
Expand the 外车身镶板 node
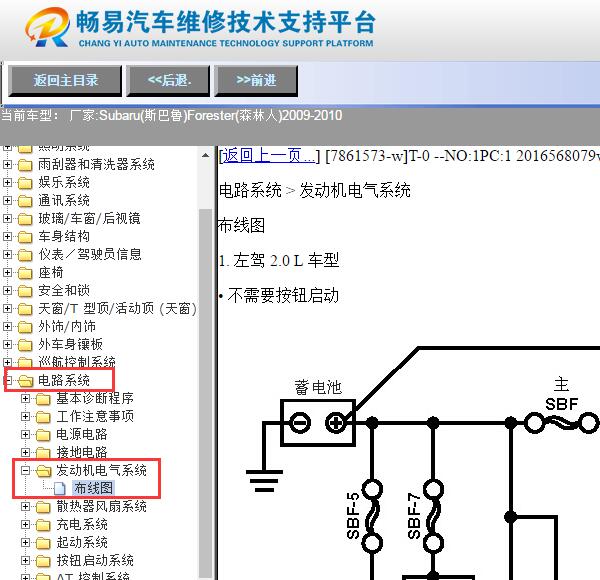pyautogui.click(x=7, y=344)
